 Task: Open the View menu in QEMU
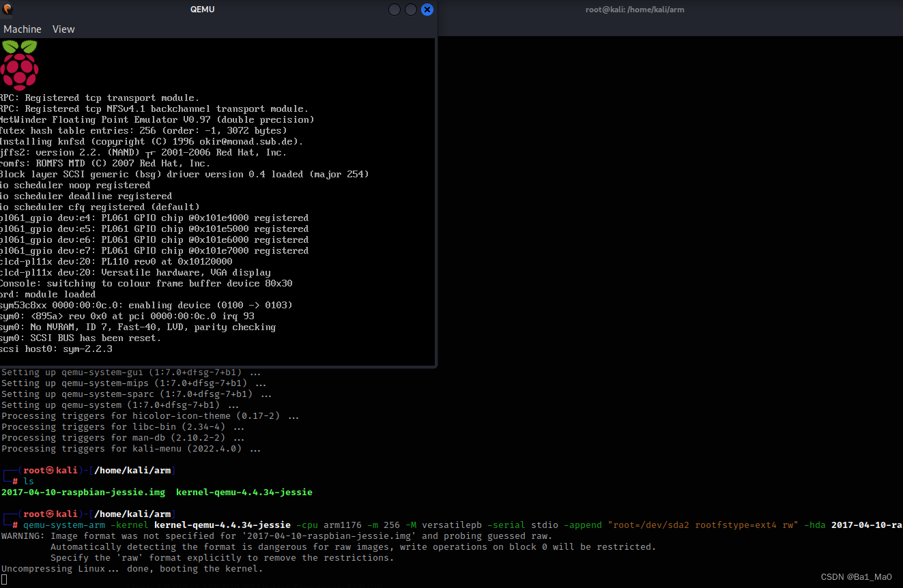63,29
